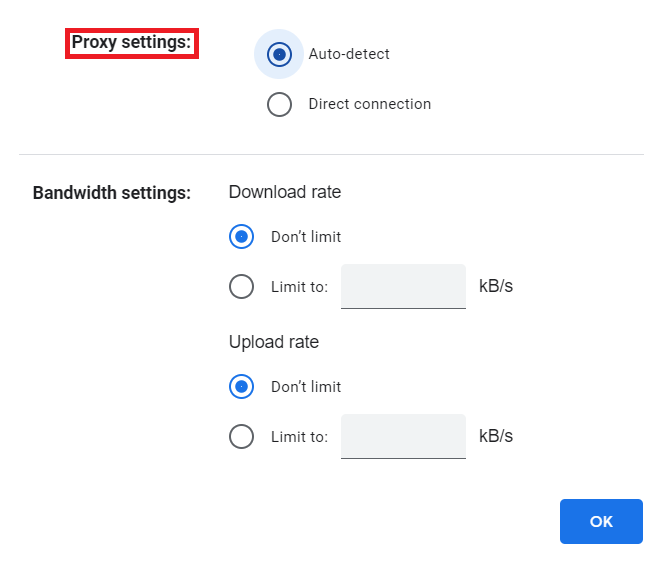Click the upload "Limit to:" label text
This screenshot has height=563, width=663.
[299, 437]
